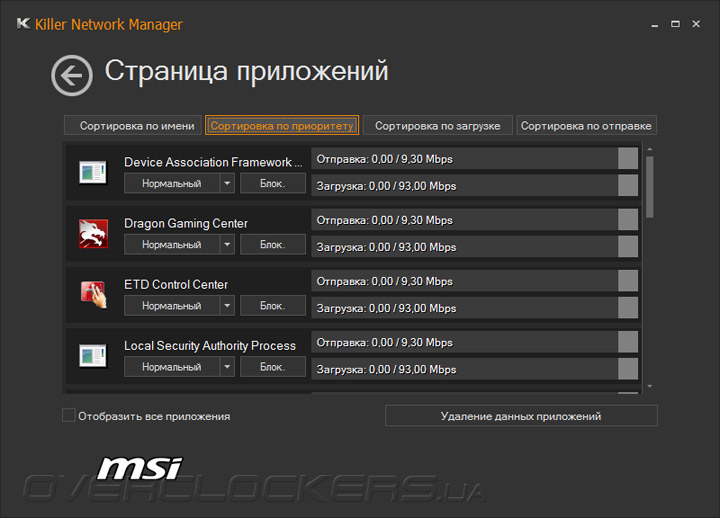Adjust 'Загрузка' limit bar for ETD Control Center
The width and height of the screenshot is (720, 518).
(x=475, y=308)
